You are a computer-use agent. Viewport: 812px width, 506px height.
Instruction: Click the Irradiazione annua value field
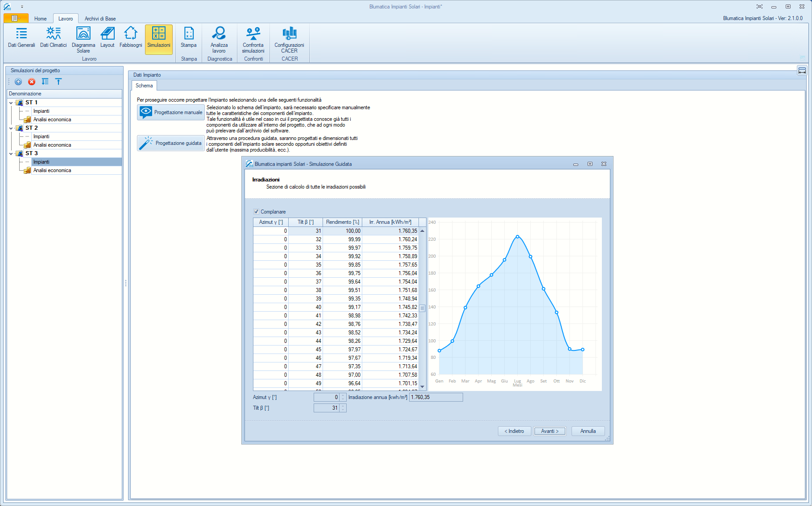435,397
